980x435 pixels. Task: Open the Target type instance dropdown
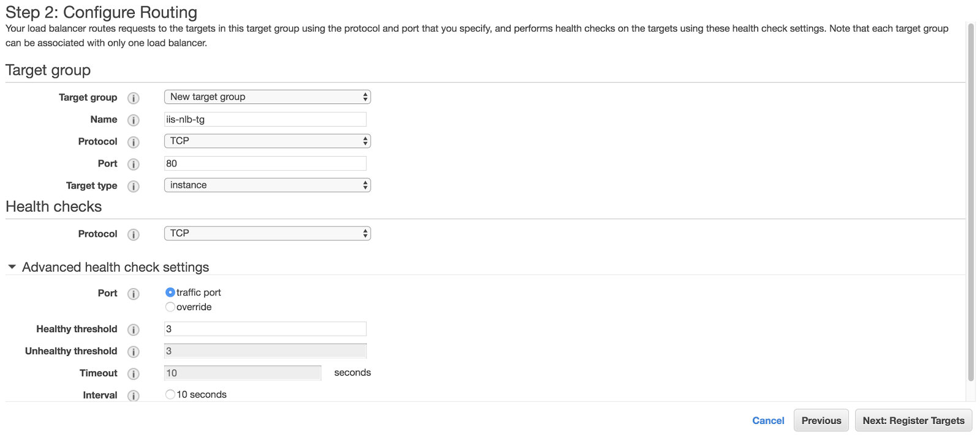[267, 185]
